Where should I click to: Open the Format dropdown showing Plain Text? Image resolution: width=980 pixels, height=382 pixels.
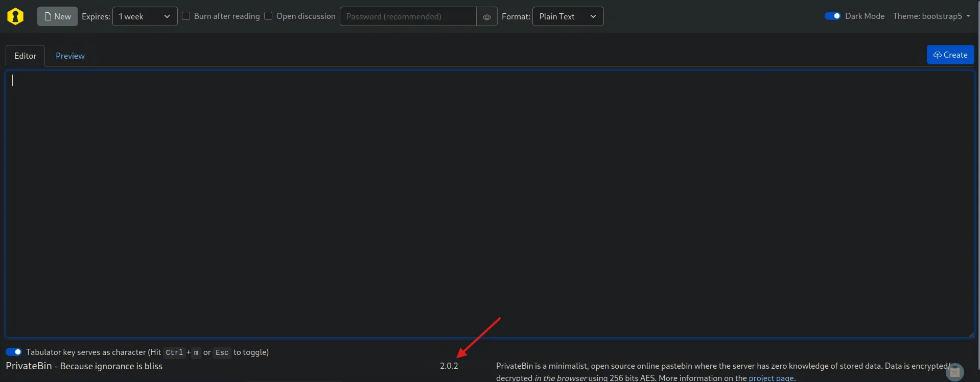(x=568, y=16)
